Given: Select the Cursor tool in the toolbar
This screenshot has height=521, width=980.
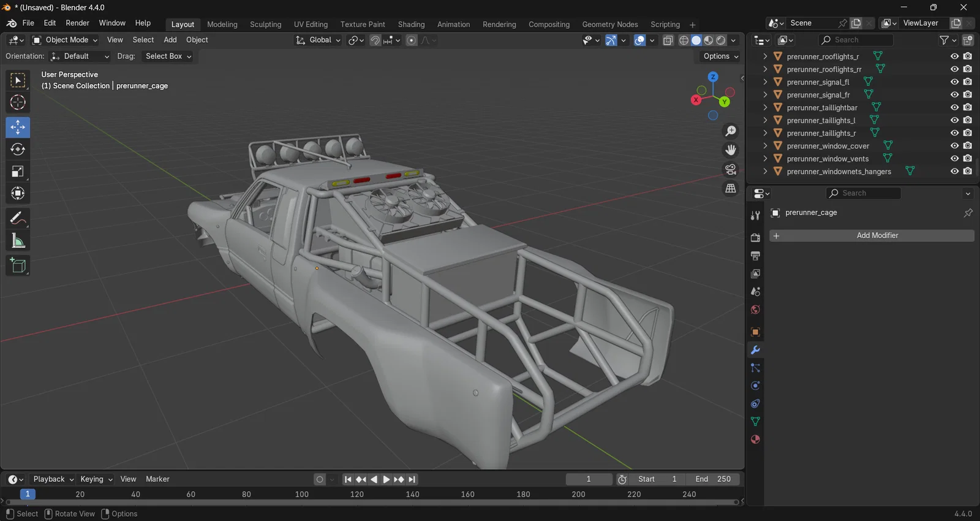Looking at the screenshot, I should tap(18, 102).
